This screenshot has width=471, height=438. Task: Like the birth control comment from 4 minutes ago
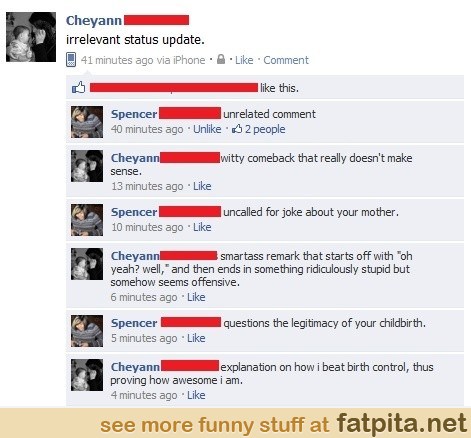196,395
